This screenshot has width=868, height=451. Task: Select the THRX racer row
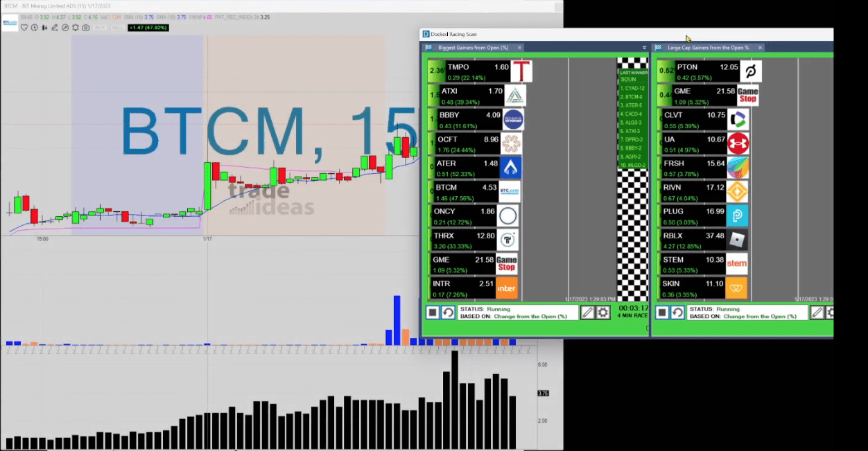[473, 240]
